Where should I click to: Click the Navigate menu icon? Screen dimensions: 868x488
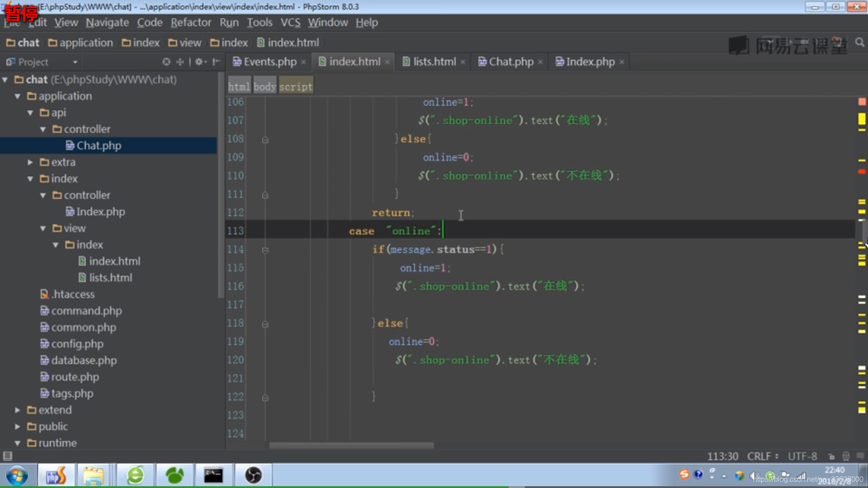107,23
